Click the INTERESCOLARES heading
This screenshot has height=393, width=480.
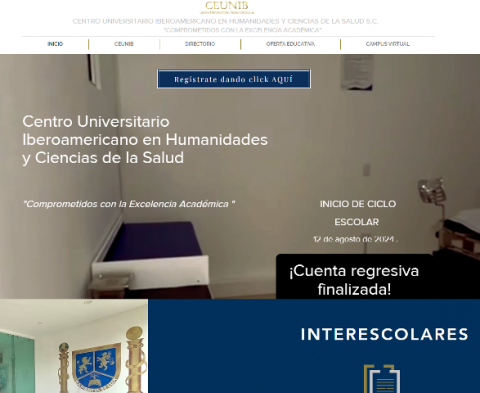(385, 334)
